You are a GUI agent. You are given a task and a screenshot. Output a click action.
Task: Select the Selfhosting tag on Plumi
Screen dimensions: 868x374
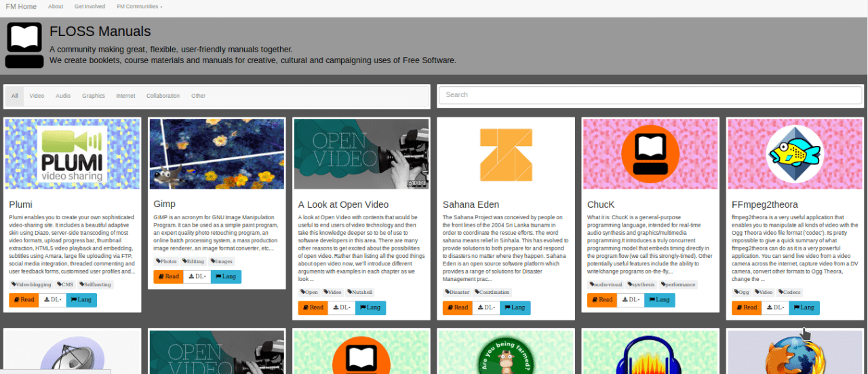pyautogui.click(x=96, y=284)
